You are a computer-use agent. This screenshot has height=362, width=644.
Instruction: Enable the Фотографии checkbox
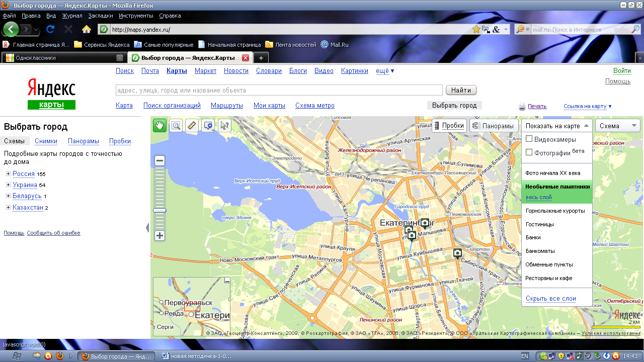click(x=529, y=152)
